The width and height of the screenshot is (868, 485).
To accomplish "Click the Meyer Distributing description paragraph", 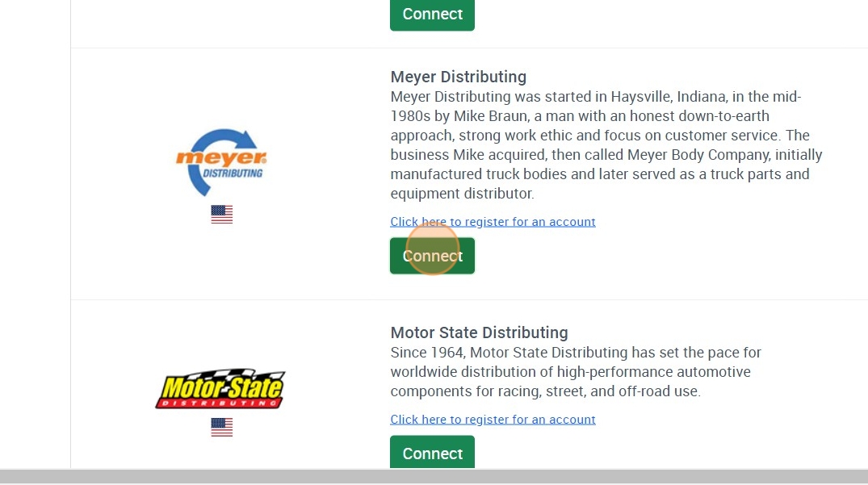I will tap(606, 145).
